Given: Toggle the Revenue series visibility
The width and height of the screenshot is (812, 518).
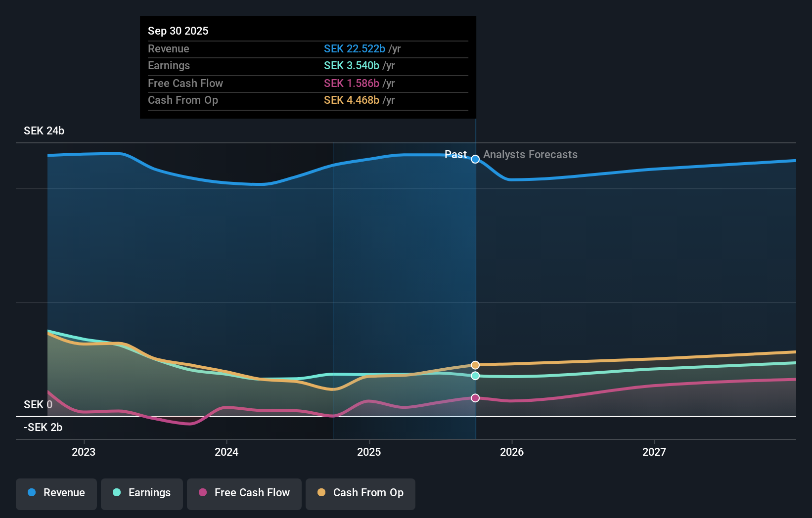Looking at the screenshot, I should click(56, 493).
